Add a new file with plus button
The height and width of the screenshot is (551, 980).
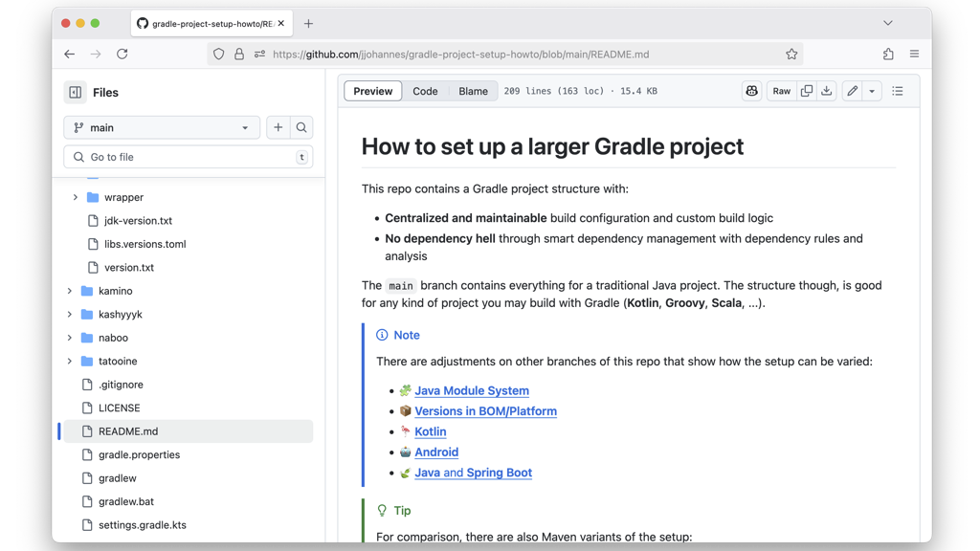coord(278,127)
